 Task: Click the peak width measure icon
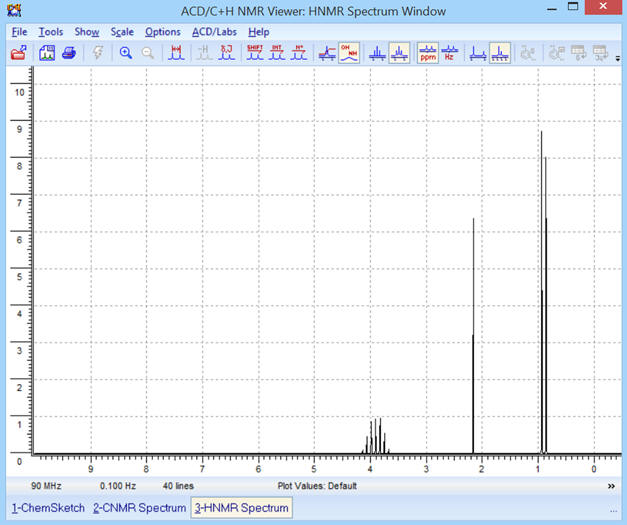(176, 53)
